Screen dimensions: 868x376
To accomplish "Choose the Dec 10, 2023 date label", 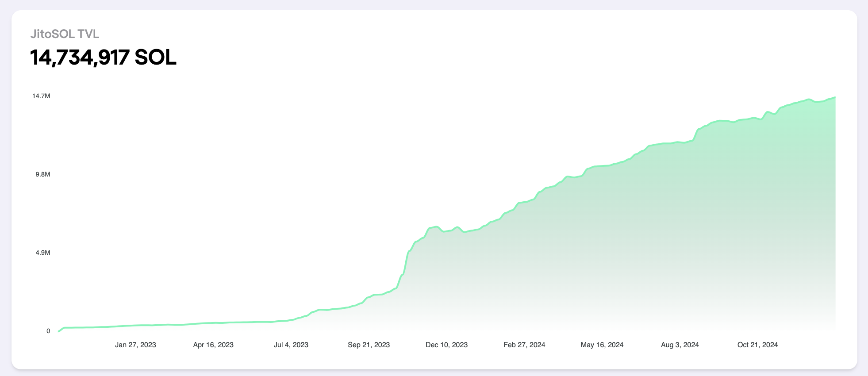I will pos(446,345).
